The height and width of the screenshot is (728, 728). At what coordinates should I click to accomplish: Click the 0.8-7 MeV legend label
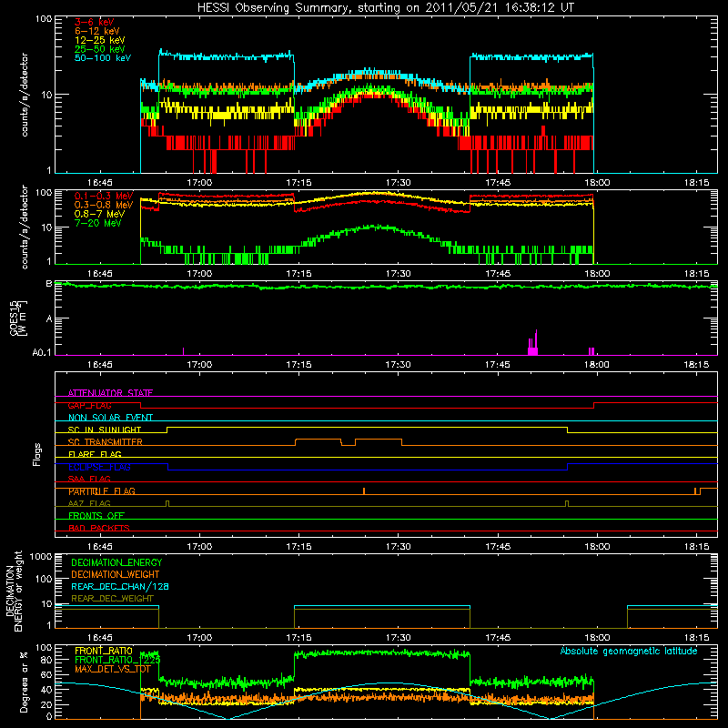pyautogui.click(x=100, y=214)
